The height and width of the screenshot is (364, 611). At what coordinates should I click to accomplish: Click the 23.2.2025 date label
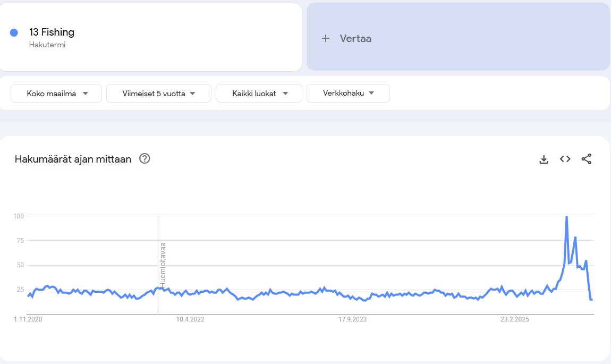click(x=515, y=319)
